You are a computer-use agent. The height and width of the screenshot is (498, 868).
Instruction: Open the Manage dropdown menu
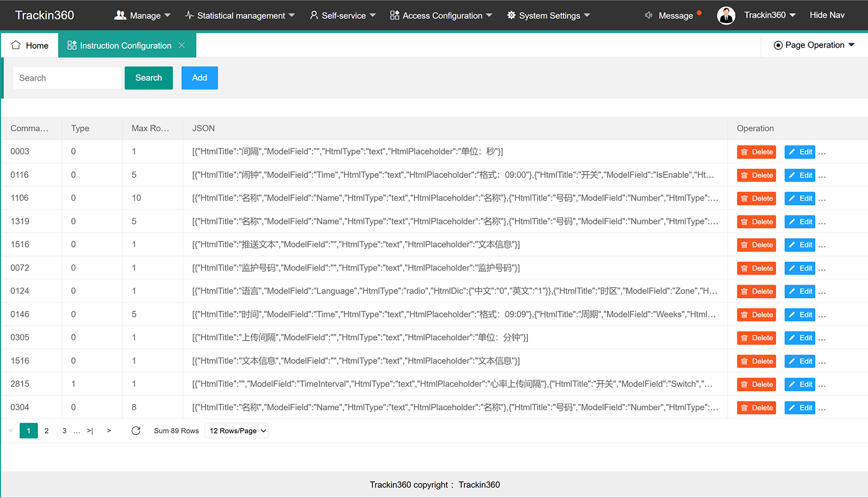142,15
